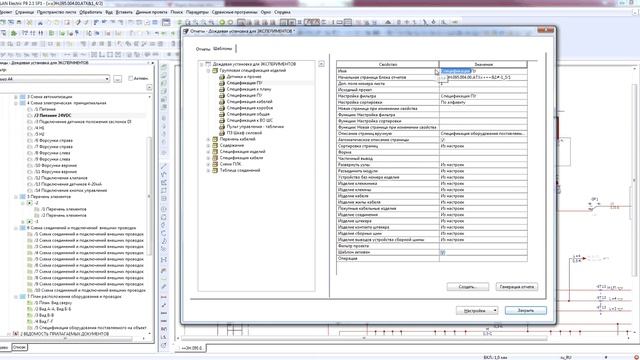
Task: Open the Данные проекта menu
Action: [151, 12]
